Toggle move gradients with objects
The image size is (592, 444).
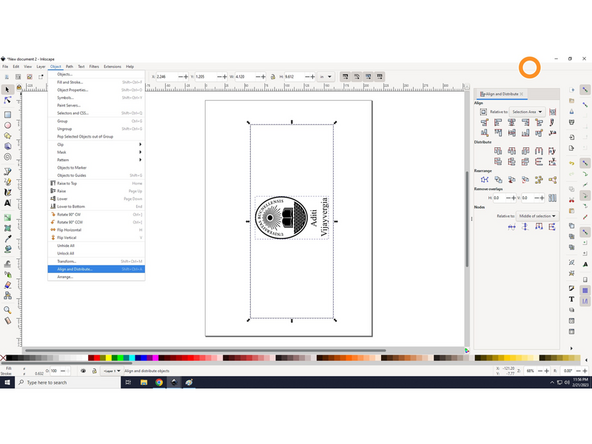pos(368,77)
